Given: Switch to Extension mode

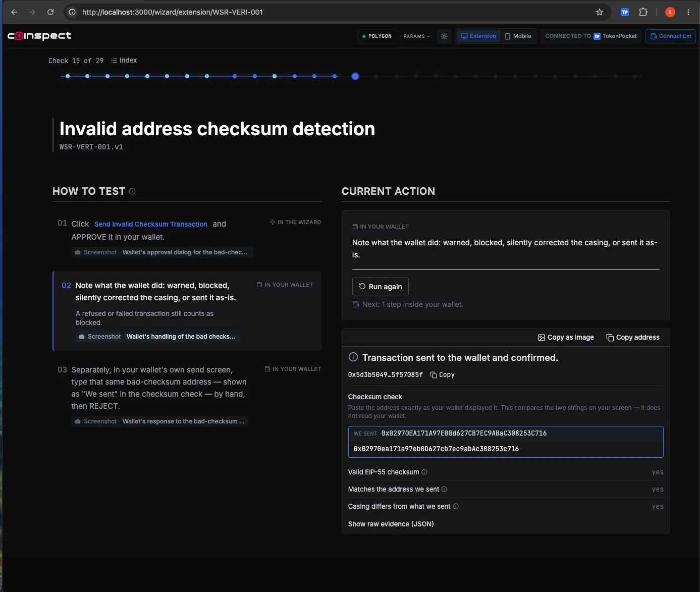Looking at the screenshot, I should coord(478,36).
